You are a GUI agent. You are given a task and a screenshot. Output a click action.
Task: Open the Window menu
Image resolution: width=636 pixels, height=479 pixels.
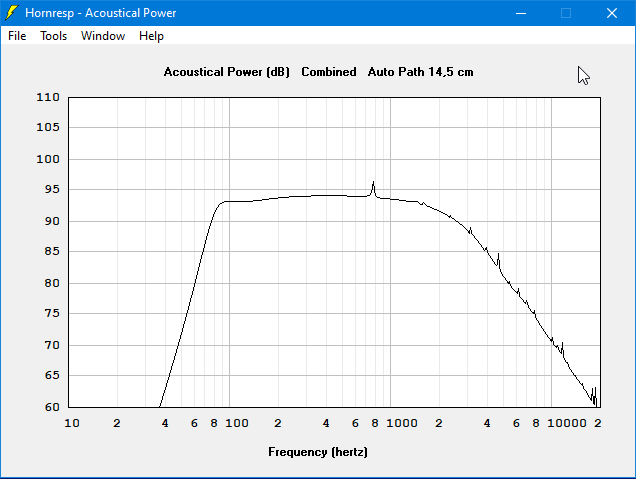coord(103,36)
